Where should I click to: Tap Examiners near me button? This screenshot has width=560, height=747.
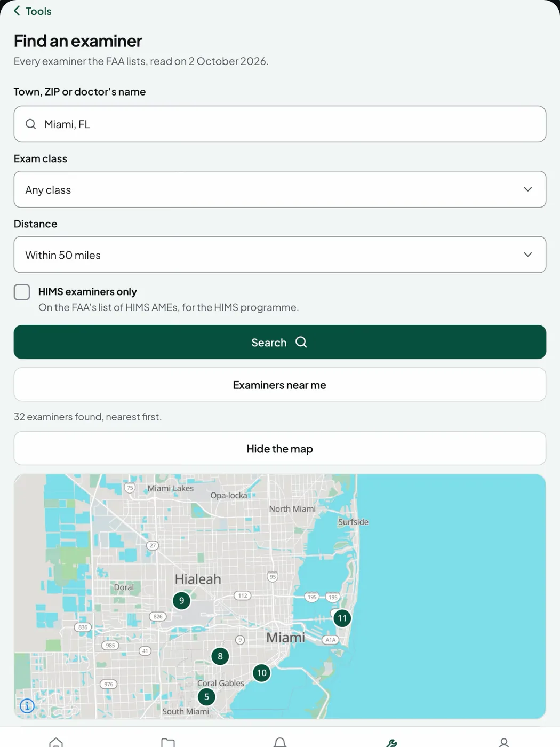280,385
